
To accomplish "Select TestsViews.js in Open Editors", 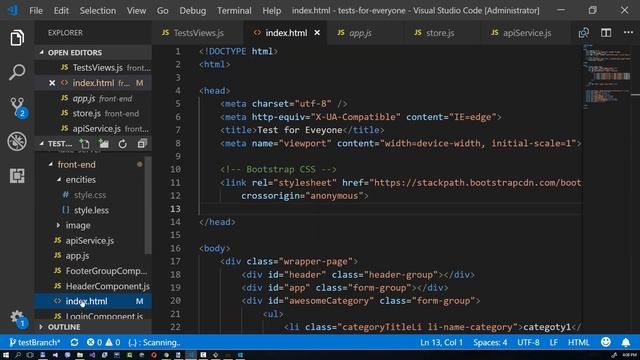I will point(93,68).
